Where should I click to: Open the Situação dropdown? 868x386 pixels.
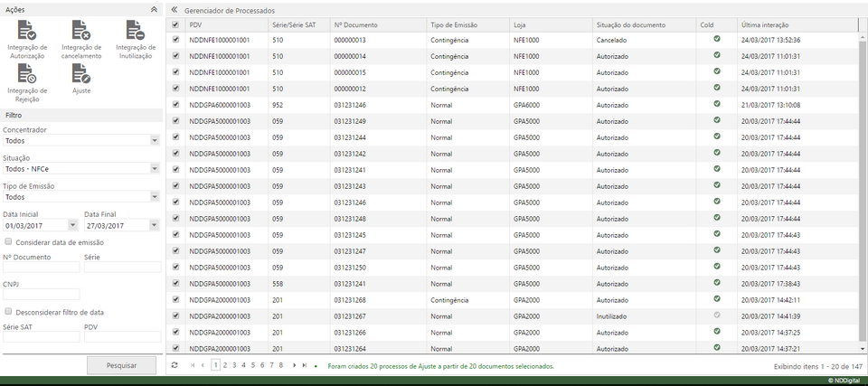pos(154,169)
